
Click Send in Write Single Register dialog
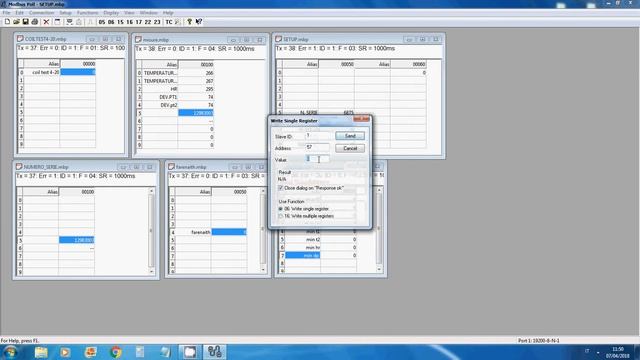click(350, 136)
